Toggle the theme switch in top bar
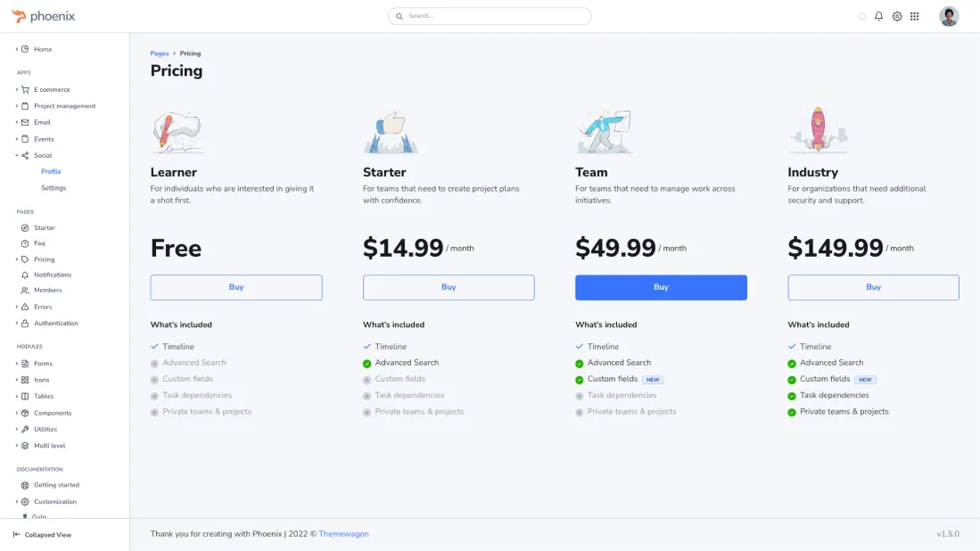This screenshot has width=980, height=551. point(861,16)
